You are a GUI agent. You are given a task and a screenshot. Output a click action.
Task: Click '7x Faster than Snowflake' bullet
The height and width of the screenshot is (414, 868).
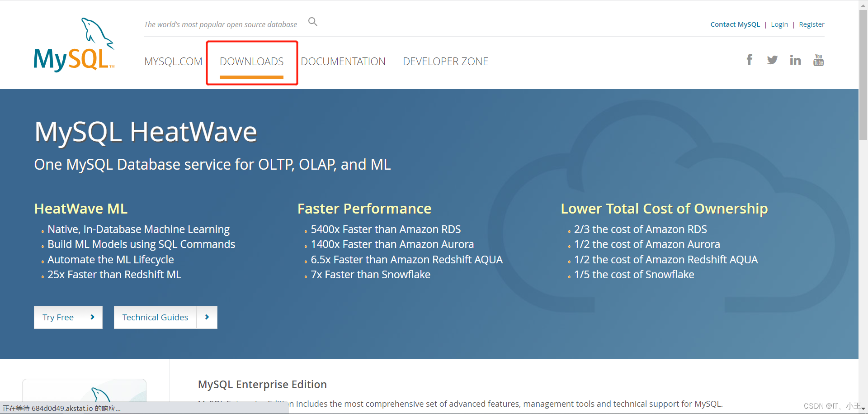[x=370, y=275]
